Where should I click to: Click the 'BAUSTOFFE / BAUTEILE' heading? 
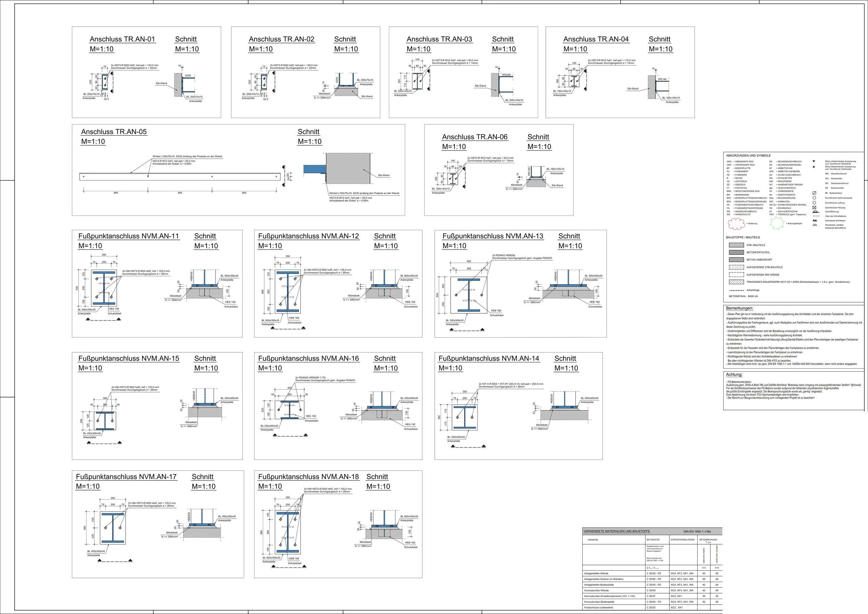click(743, 237)
